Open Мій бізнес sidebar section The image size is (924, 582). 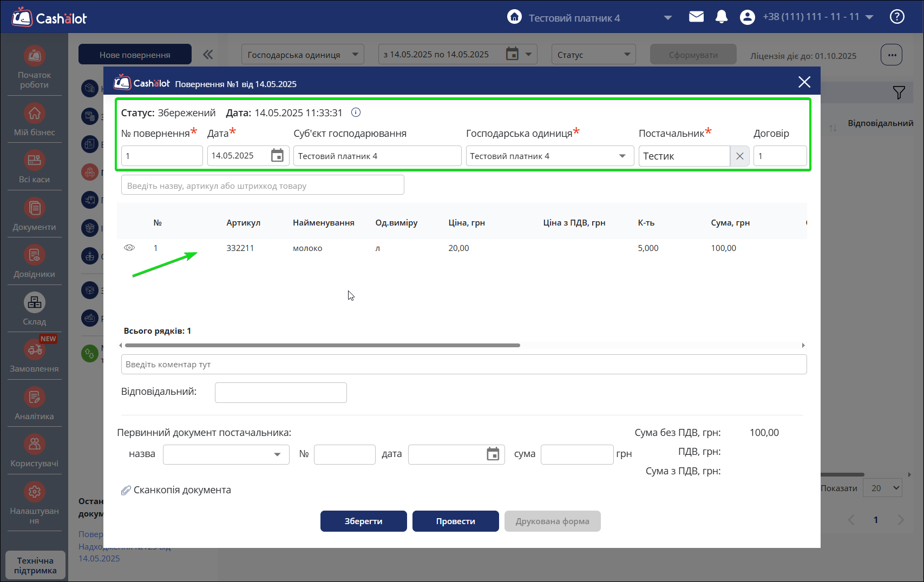34,120
